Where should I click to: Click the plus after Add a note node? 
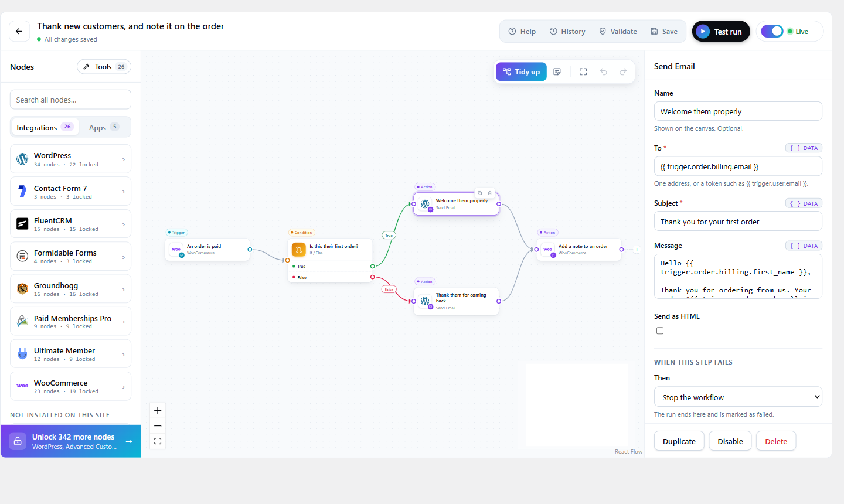(637, 250)
